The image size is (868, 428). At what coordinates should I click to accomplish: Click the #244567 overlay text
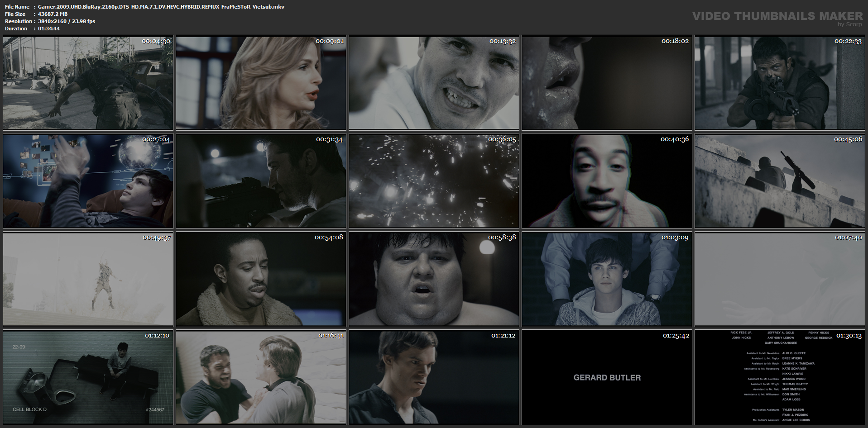coord(155,409)
